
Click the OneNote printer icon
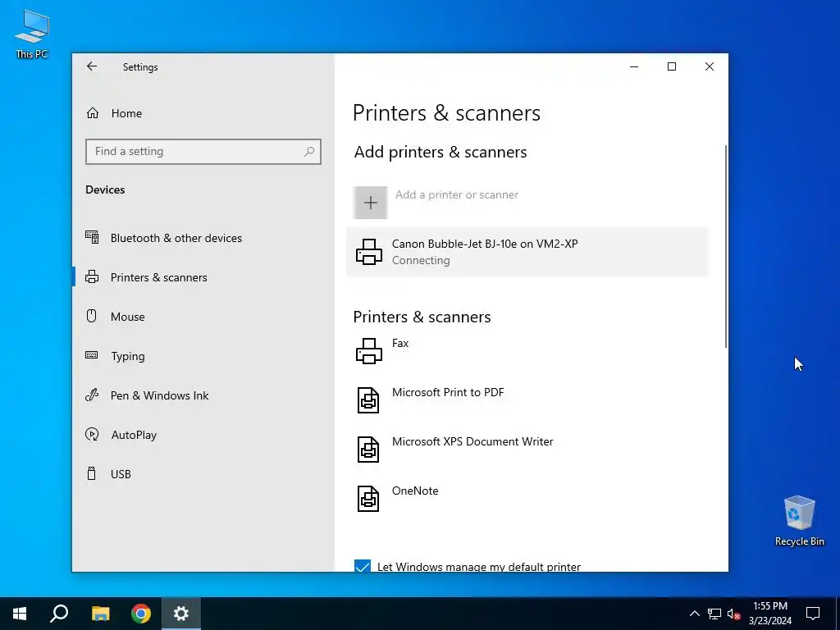tap(368, 499)
